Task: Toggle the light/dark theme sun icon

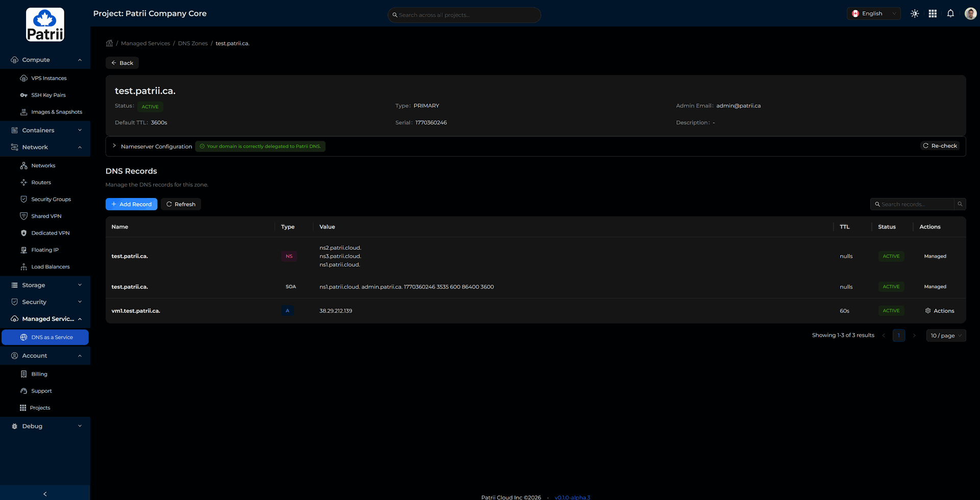Action: coord(915,14)
